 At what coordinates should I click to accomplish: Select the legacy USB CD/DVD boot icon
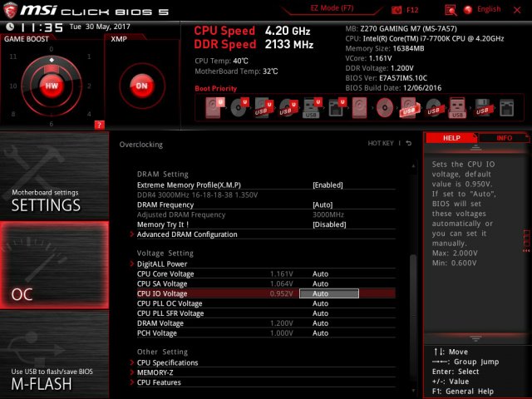(434, 108)
